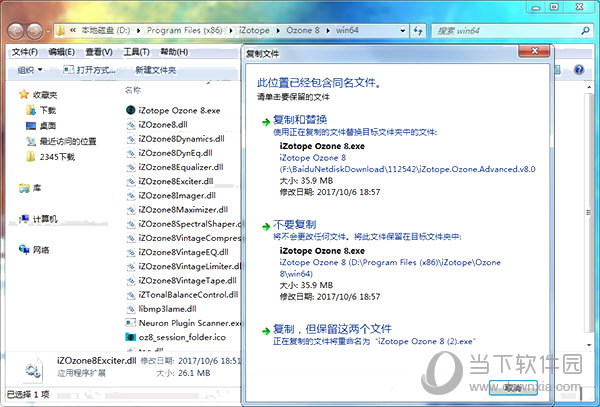Viewport: 600px width, 407px height.
Task: Click the file list scroll down arrow
Action: pos(589,345)
